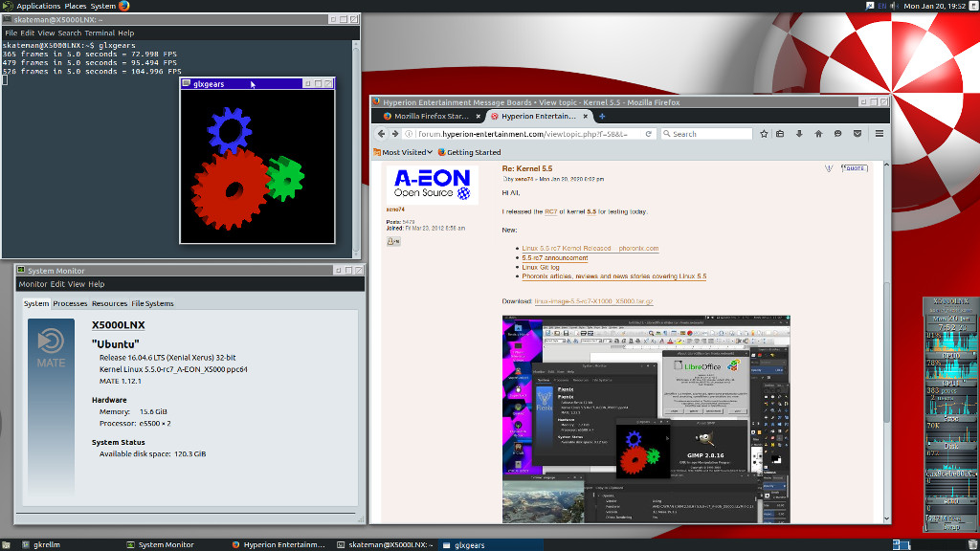Go to Firefox home page icon
The width and height of the screenshot is (980, 551).
pos(818,134)
